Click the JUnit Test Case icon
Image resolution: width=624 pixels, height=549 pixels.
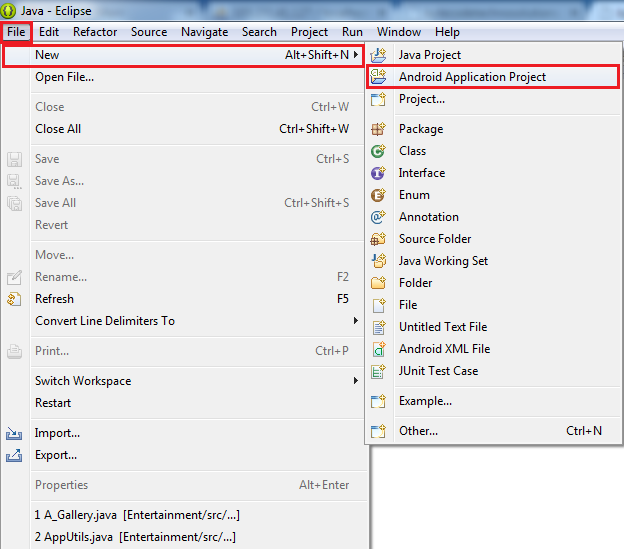click(x=378, y=371)
